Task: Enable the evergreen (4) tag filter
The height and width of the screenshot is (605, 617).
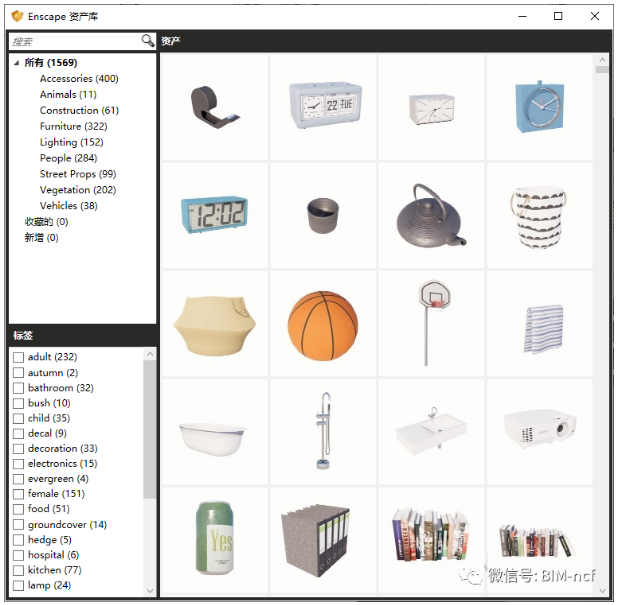Action: pos(18,479)
